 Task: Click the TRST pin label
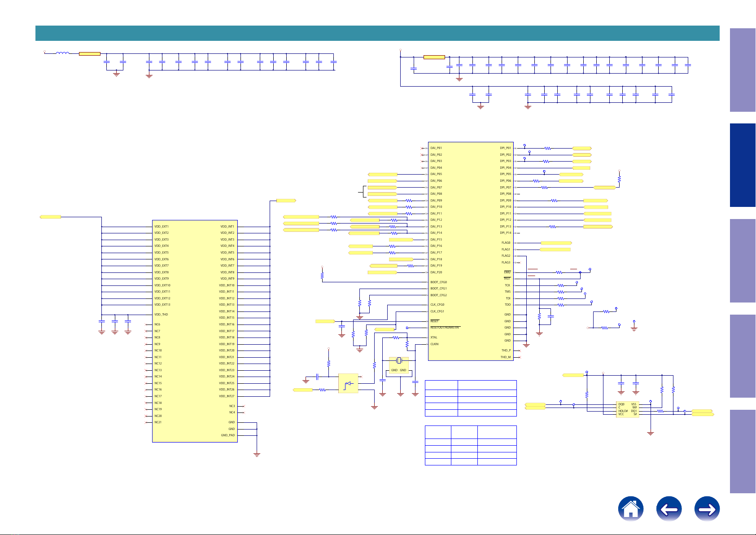[x=507, y=279]
